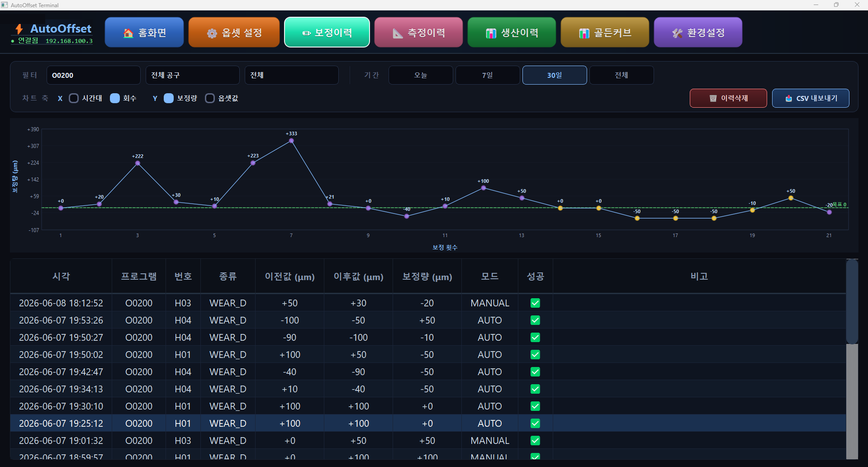Click 번호 column header
Image resolution: width=868 pixels, height=467 pixels.
[x=183, y=276]
